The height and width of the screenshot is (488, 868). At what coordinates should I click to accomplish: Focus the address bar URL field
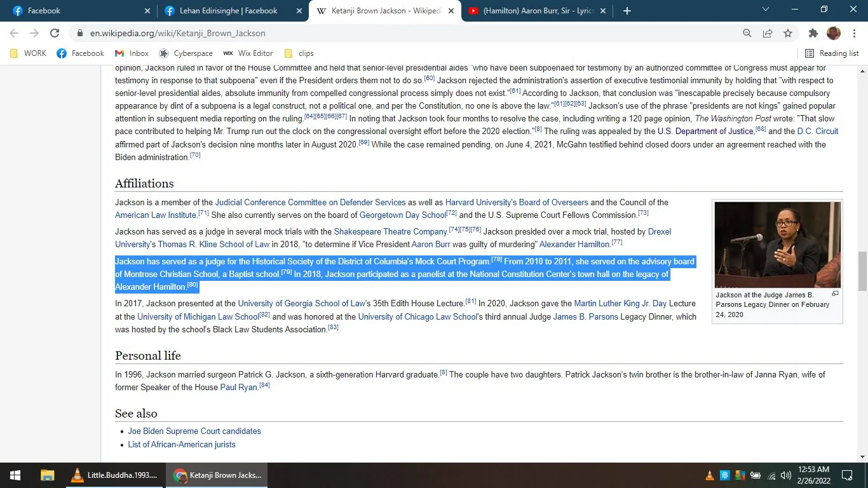click(407, 33)
